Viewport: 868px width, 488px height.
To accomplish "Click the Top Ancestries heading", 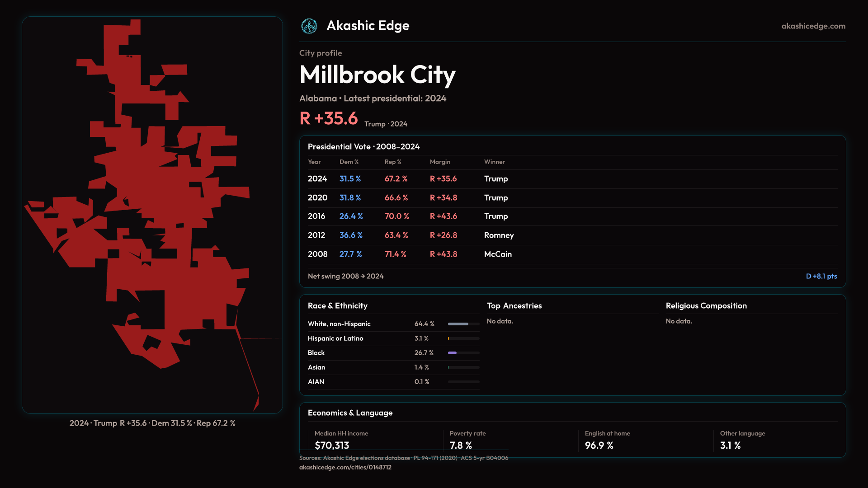I will tap(514, 306).
